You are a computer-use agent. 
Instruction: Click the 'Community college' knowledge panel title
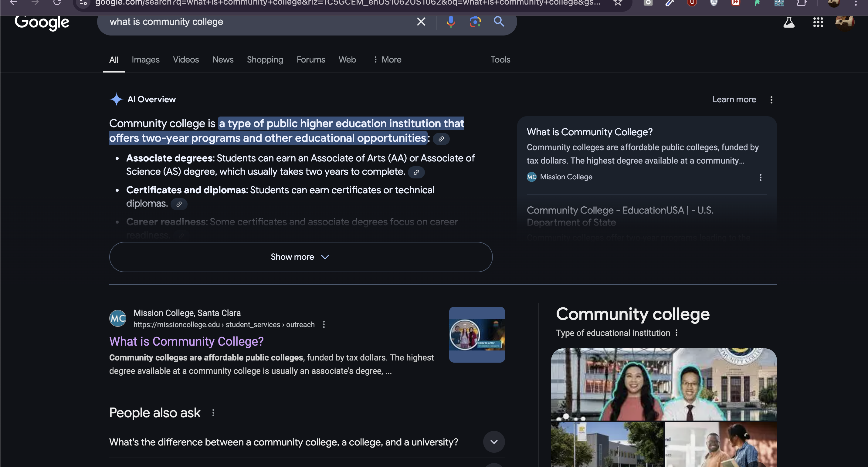[x=632, y=314]
